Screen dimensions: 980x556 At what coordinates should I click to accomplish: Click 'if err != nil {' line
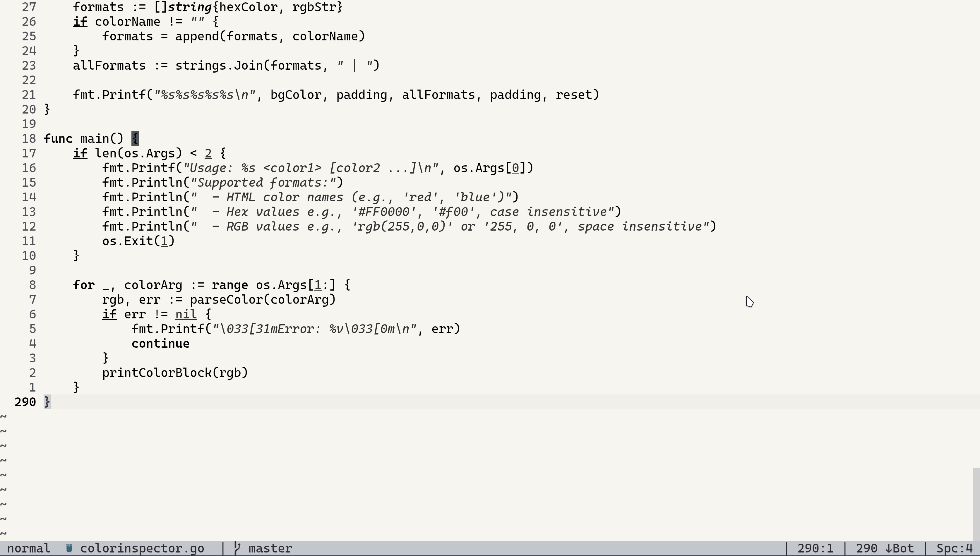157,314
